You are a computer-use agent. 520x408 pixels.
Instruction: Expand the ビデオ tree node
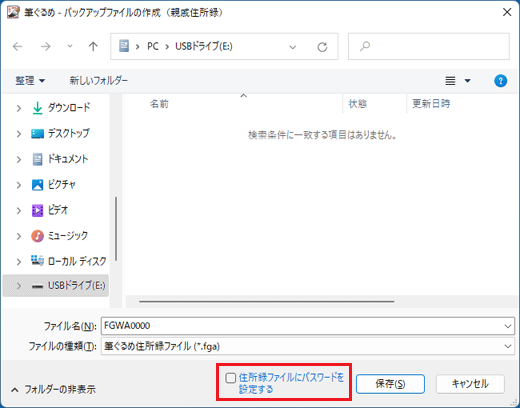19,211
